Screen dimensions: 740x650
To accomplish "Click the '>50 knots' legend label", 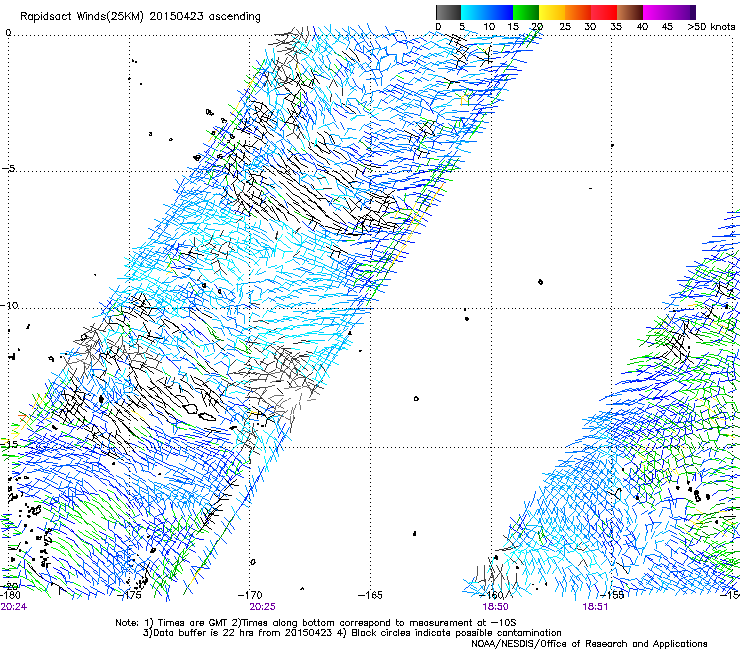I will pyautogui.click(x=711, y=27).
